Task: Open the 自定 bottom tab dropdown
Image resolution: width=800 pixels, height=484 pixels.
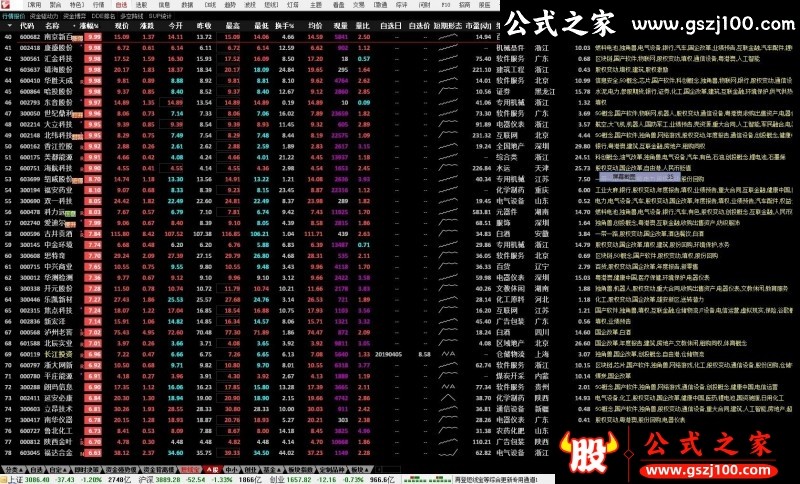Action: point(56,469)
